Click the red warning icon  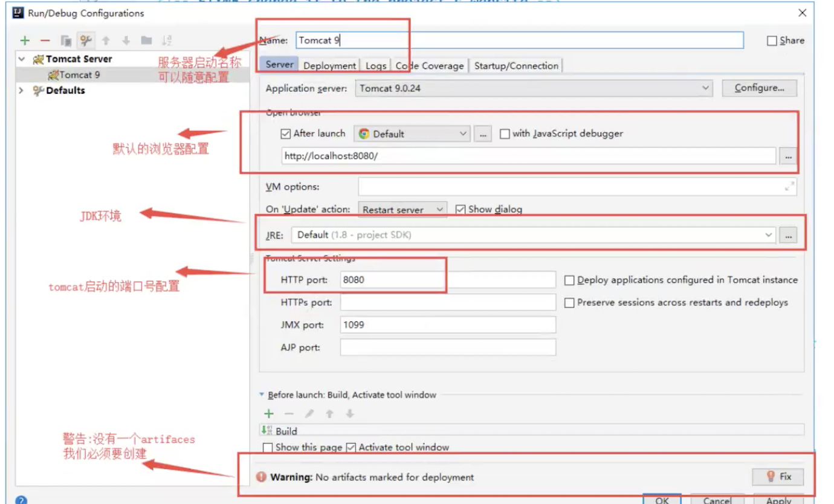261,477
